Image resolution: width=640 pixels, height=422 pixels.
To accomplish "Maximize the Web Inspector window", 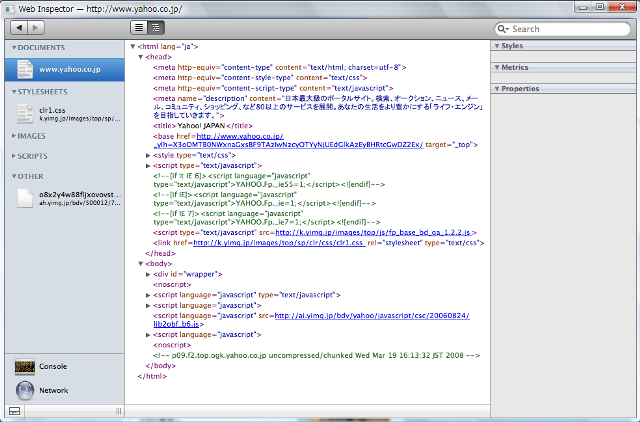I will [x=600, y=7].
